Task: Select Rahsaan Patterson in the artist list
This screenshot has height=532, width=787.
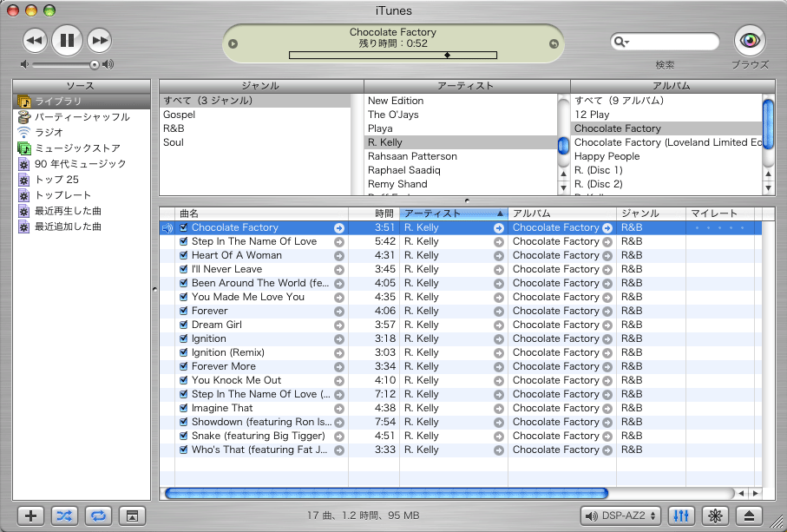Action: point(461,156)
